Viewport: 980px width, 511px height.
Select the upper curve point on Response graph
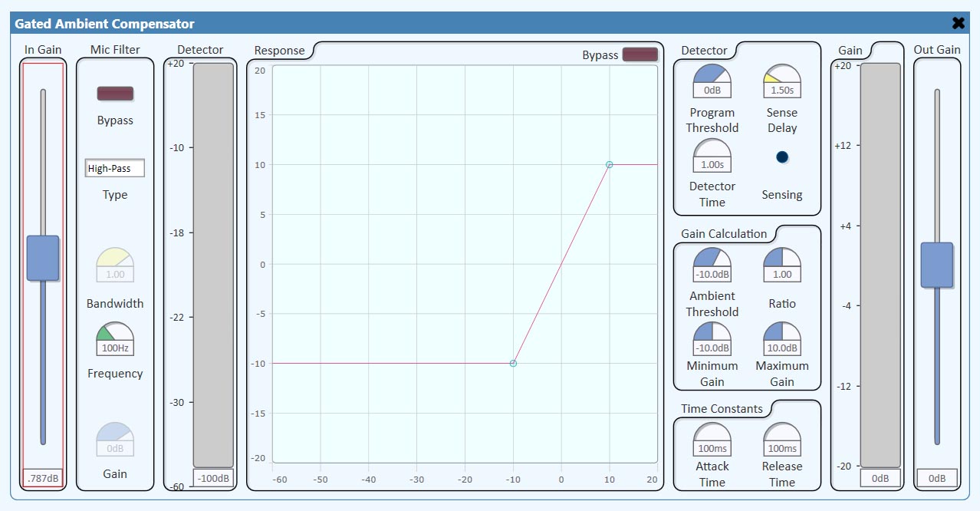609,165
